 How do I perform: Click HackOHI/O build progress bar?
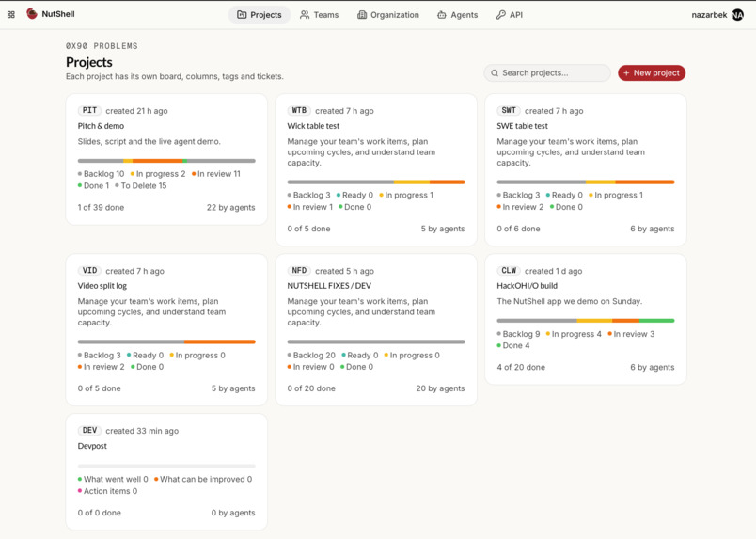(585, 321)
